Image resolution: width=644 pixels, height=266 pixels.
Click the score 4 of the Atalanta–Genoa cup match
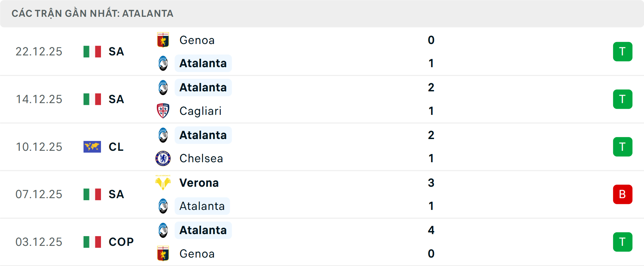point(431,230)
